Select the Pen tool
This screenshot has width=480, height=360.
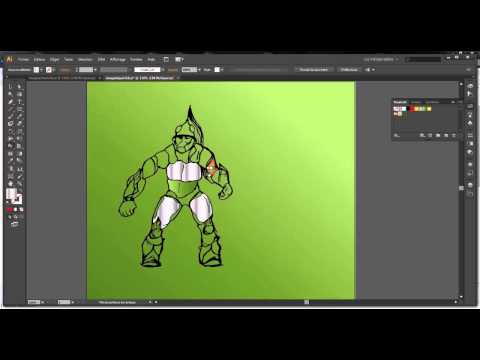10,102
